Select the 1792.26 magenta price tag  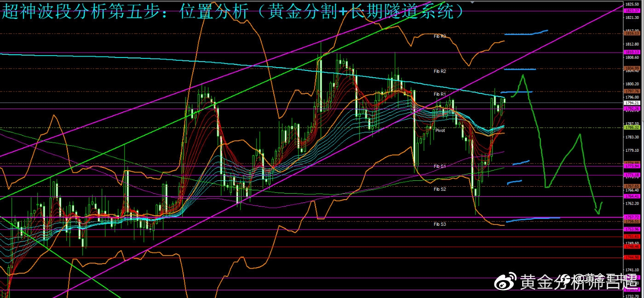pyautogui.click(x=632, y=109)
